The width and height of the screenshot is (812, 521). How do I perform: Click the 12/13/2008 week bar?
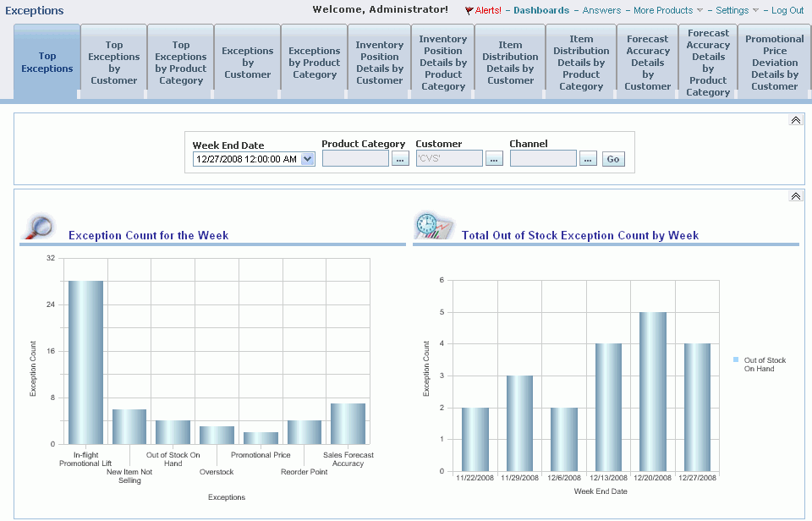[x=608, y=407]
